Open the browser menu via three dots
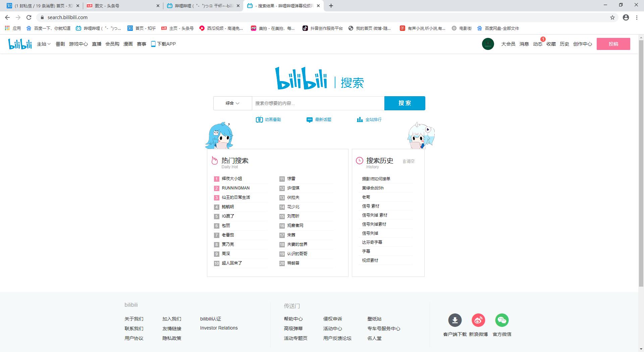 point(637,17)
